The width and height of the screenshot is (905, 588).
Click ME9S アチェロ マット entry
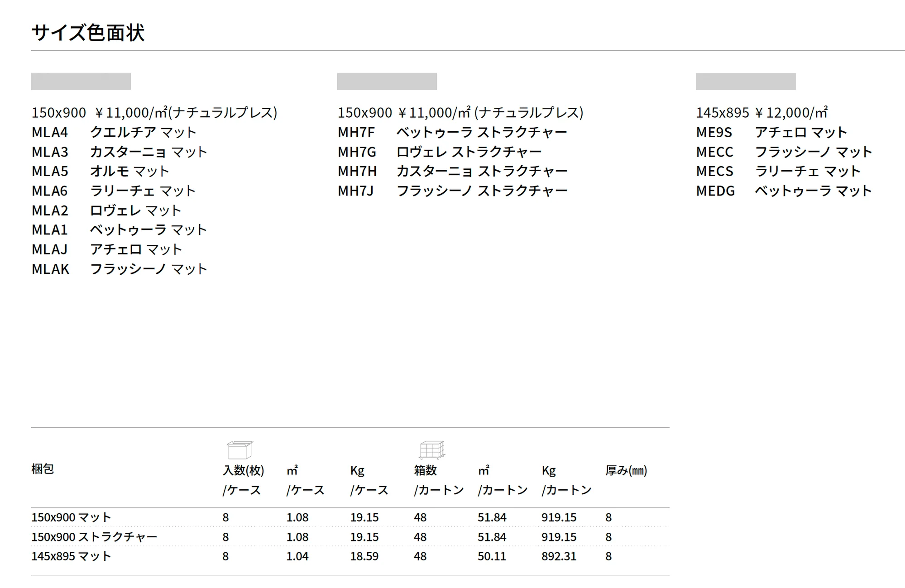point(771,132)
